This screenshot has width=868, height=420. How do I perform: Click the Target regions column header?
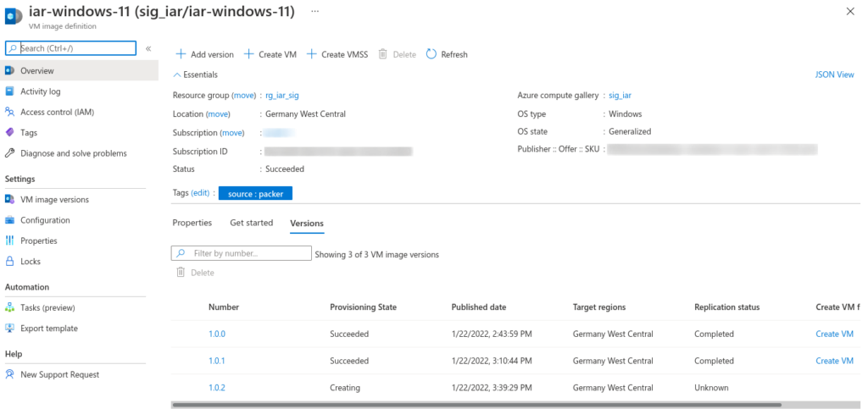tap(599, 307)
